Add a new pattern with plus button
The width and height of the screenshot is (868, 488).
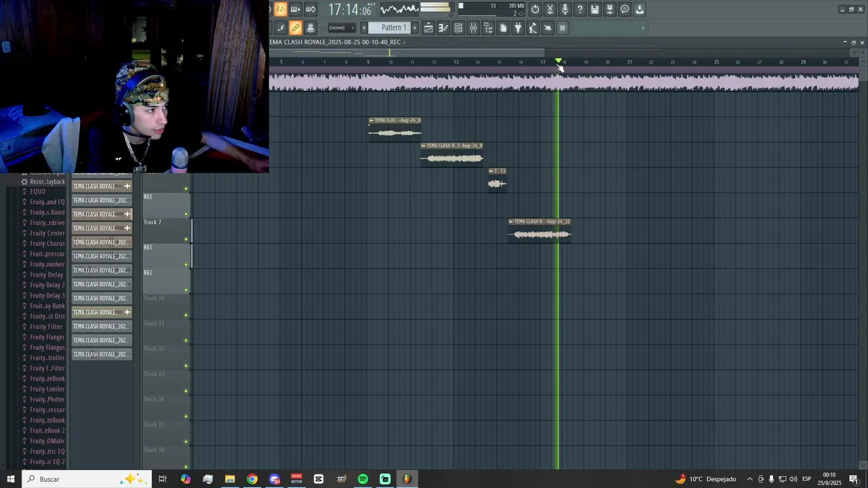click(415, 28)
